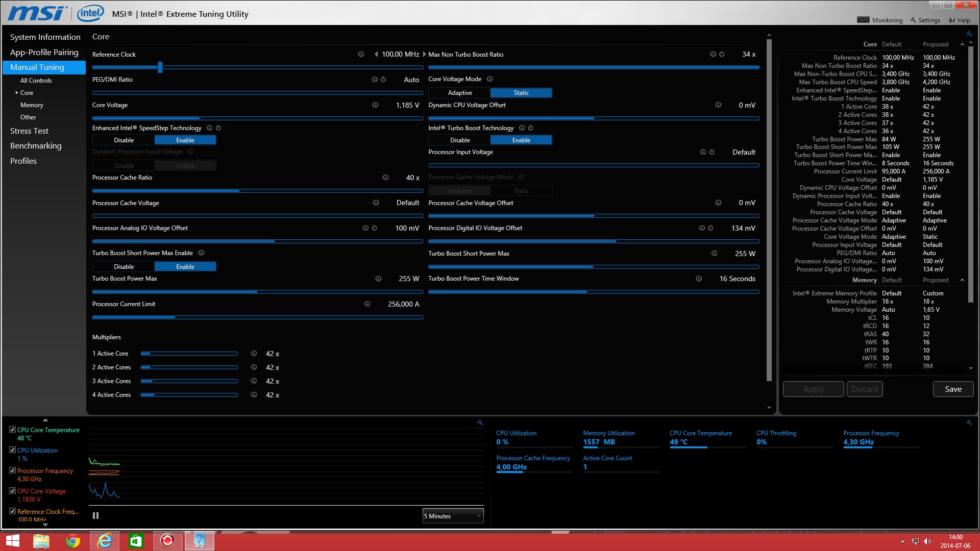Open the 5 Minutes time range dropdown

pos(452,516)
